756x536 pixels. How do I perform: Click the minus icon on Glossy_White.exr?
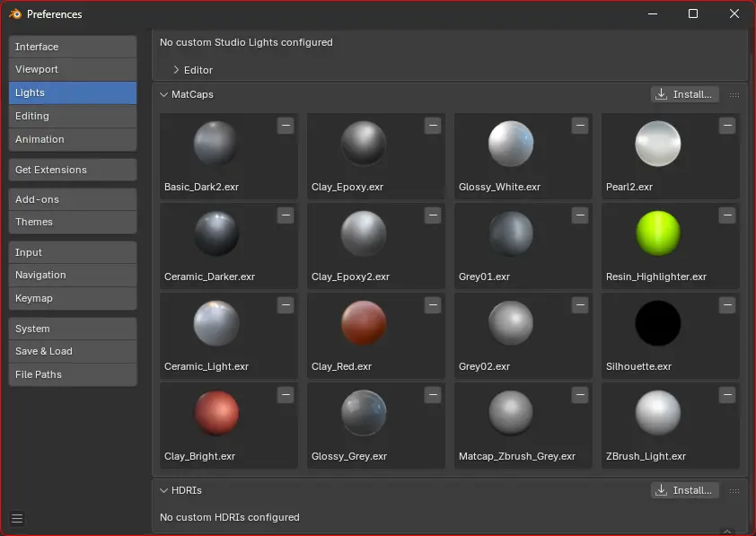(x=580, y=127)
